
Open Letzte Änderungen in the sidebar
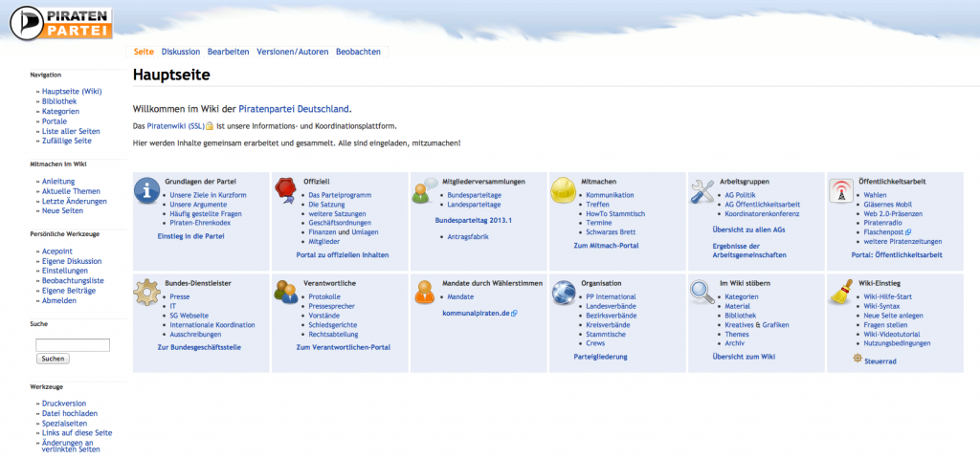74,201
